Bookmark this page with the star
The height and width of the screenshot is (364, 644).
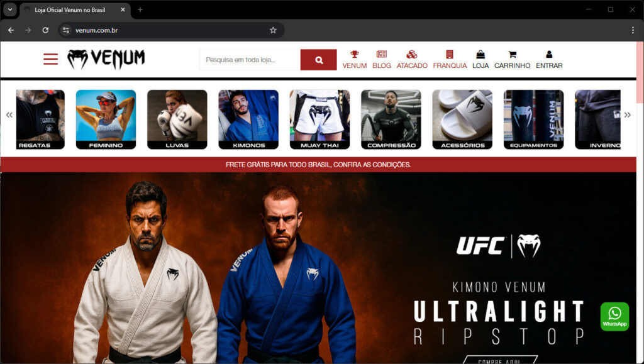click(273, 30)
